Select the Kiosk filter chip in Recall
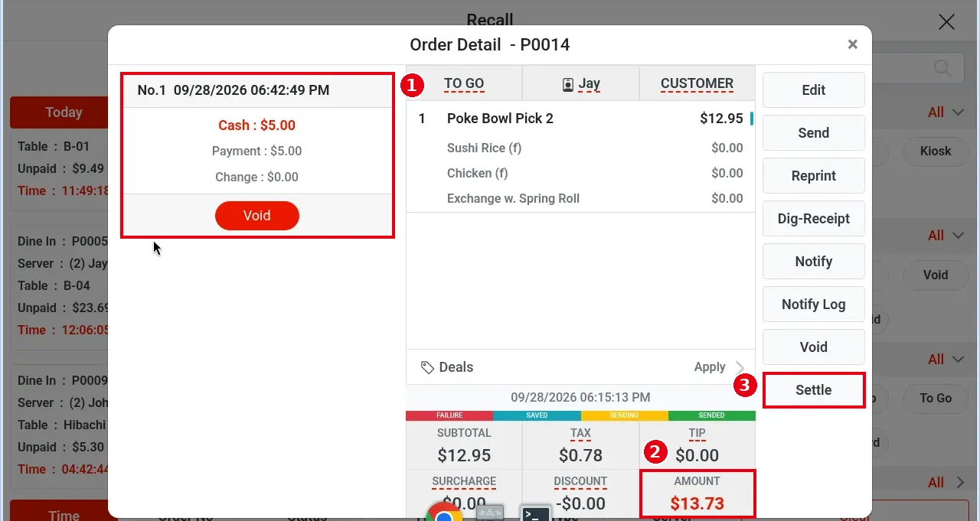The width and height of the screenshot is (980, 521). (936, 151)
